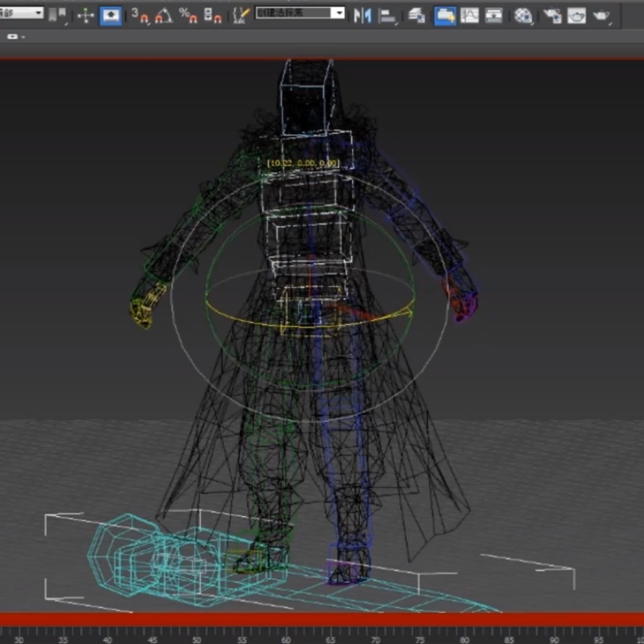Toggle the 3D Snaps button
Screen dimensions: 644x644
coord(140,16)
